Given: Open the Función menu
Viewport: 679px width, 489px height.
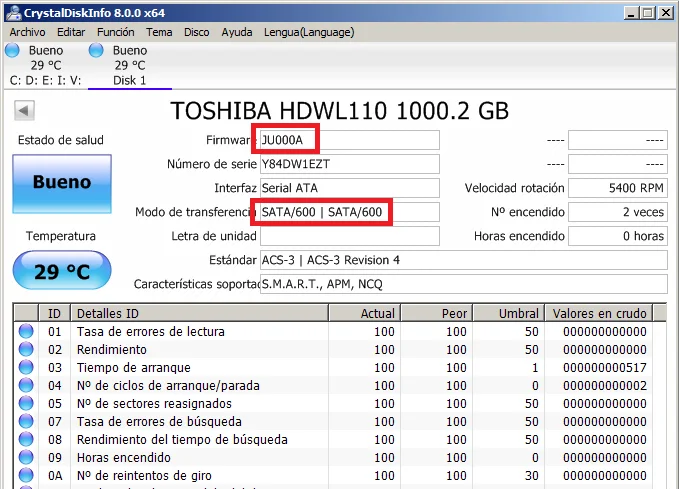Looking at the screenshot, I should click(x=116, y=32).
